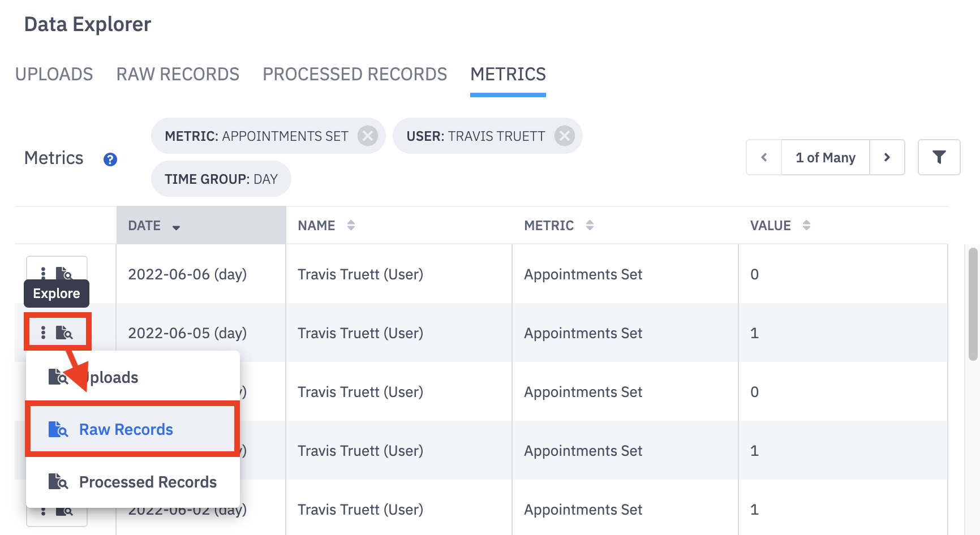
Task: Go to the previous page arrow
Action: pyautogui.click(x=764, y=157)
